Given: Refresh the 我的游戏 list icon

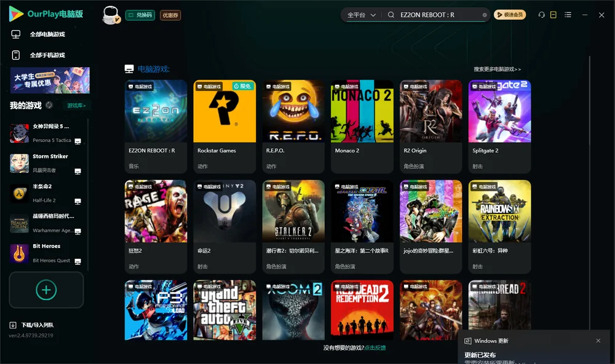Looking at the screenshot, I should pyautogui.click(x=49, y=105).
